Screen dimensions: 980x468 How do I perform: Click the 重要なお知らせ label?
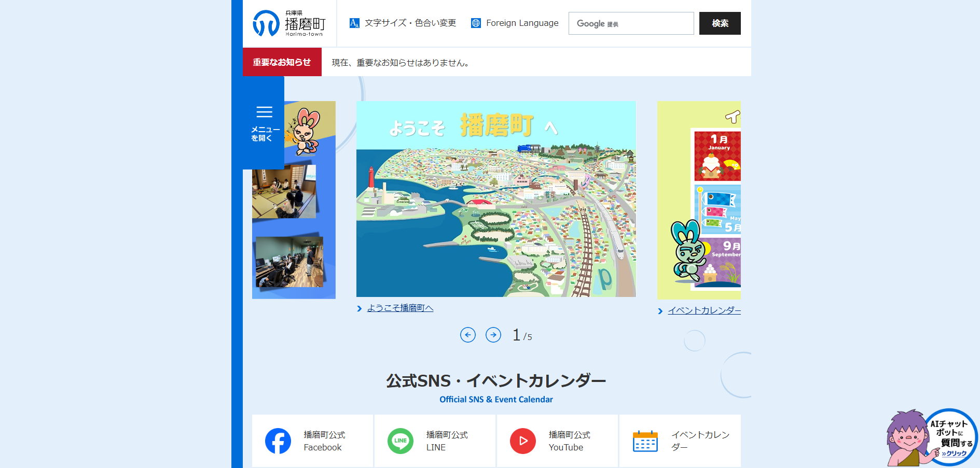tap(282, 62)
